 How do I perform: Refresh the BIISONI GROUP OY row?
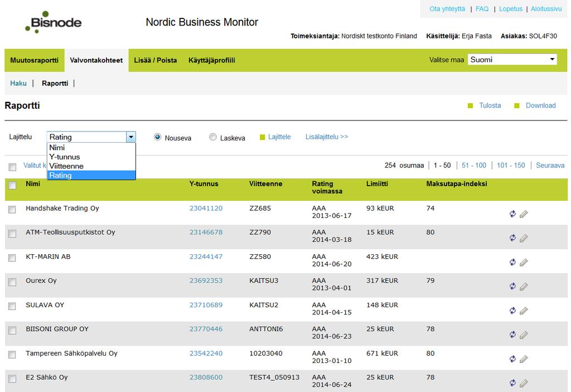(x=512, y=335)
